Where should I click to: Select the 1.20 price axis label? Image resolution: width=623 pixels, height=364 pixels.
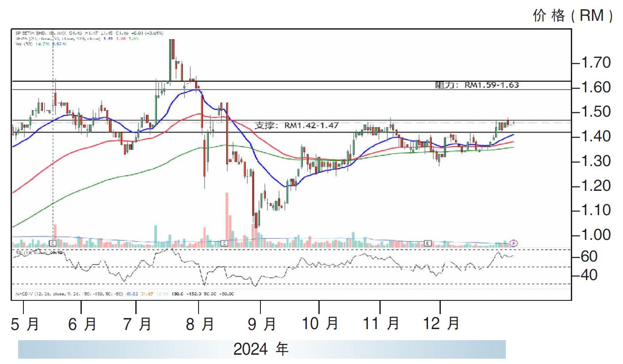(596, 186)
